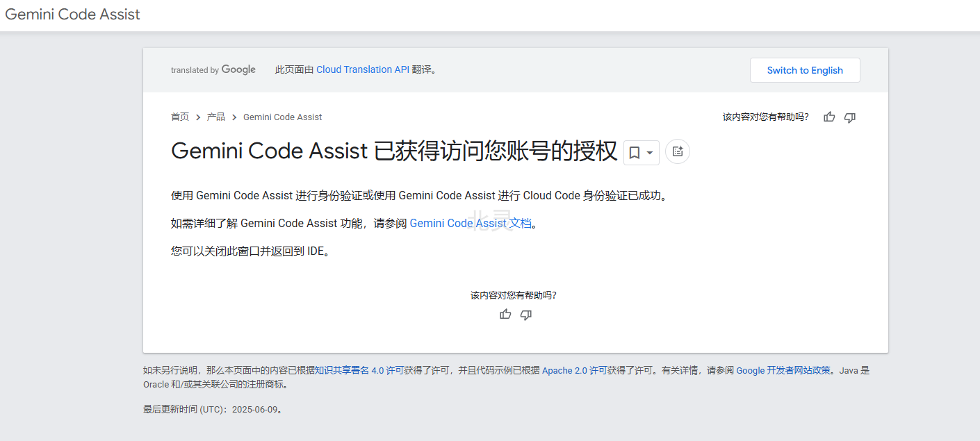Open Apache 2.0 许可 link
The height and width of the screenshot is (441, 980).
pyautogui.click(x=575, y=371)
